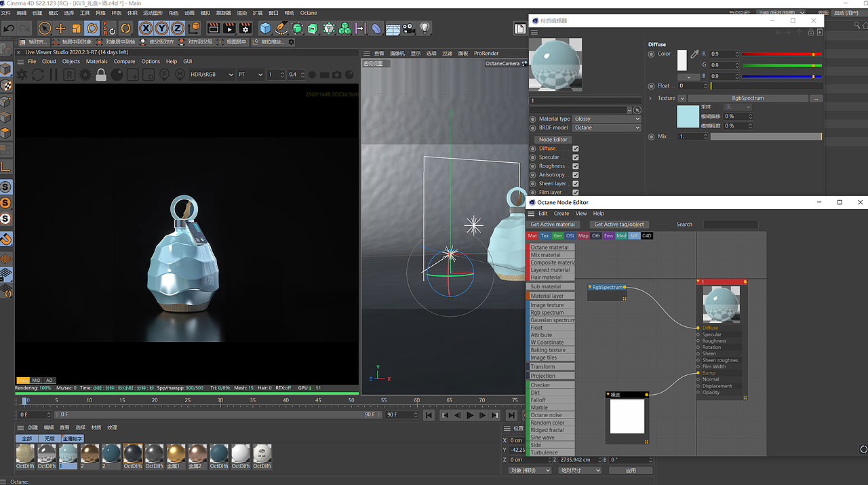
Task: Toggle Specular channel checkbox
Action: tap(576, 157)
